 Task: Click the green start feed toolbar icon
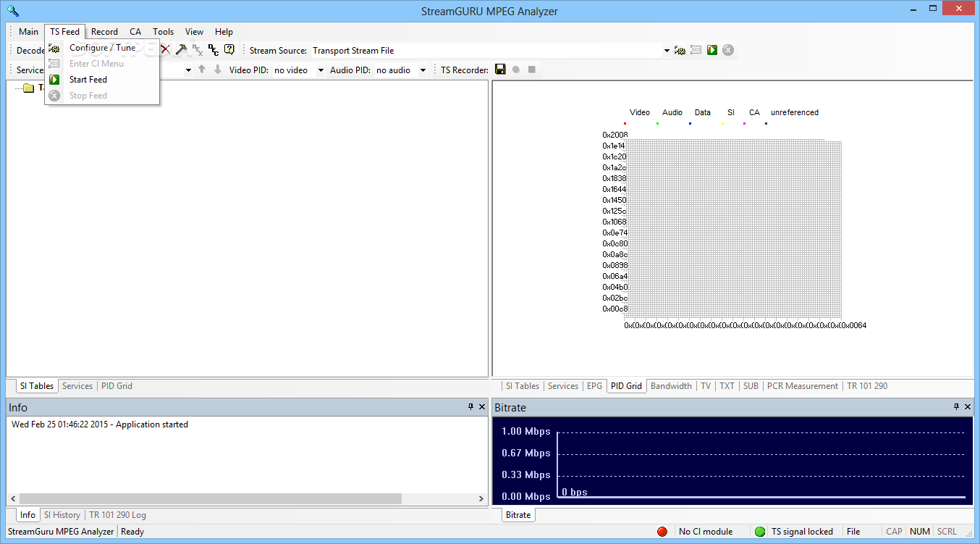coord(712,50)
